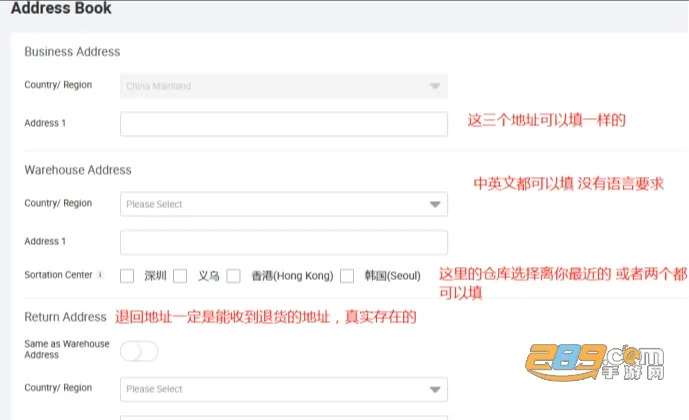Toggle Same as Warehouse Address switch

(139, 351)
